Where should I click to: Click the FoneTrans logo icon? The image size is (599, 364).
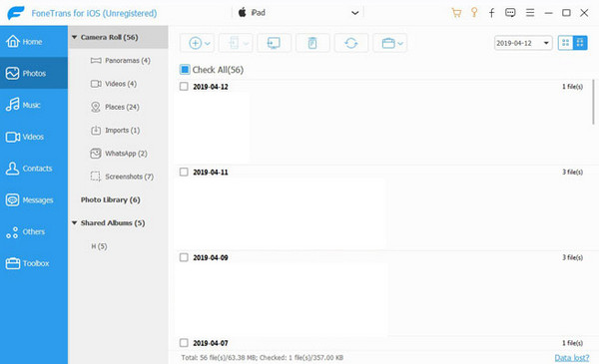[x=16, y=13]
